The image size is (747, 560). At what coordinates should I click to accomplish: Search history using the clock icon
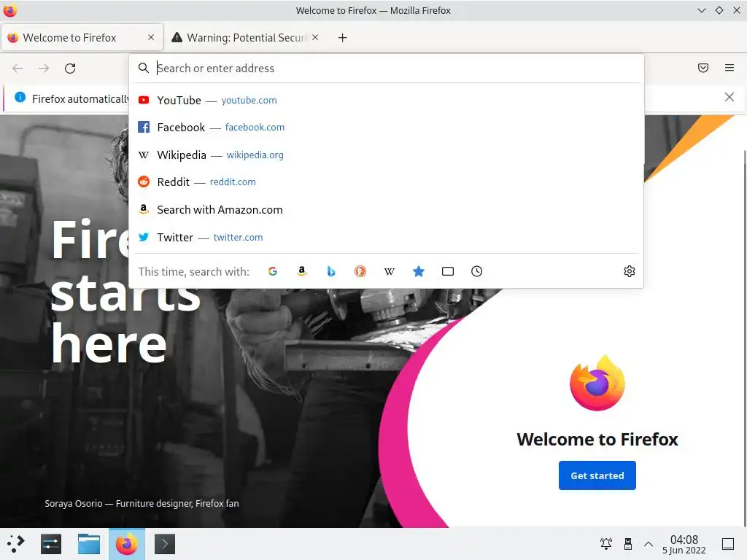(x=477, y=271)
